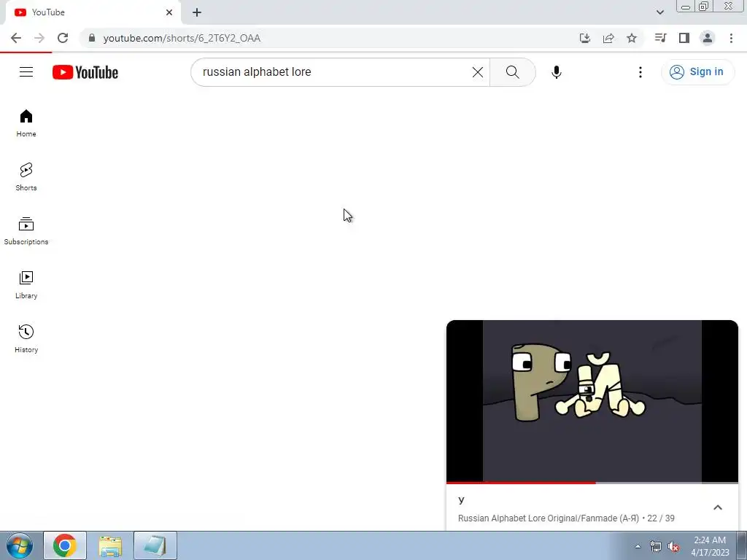747x560 pixels.
Task: Click the browser forward arrow
Action: (39, 38)
